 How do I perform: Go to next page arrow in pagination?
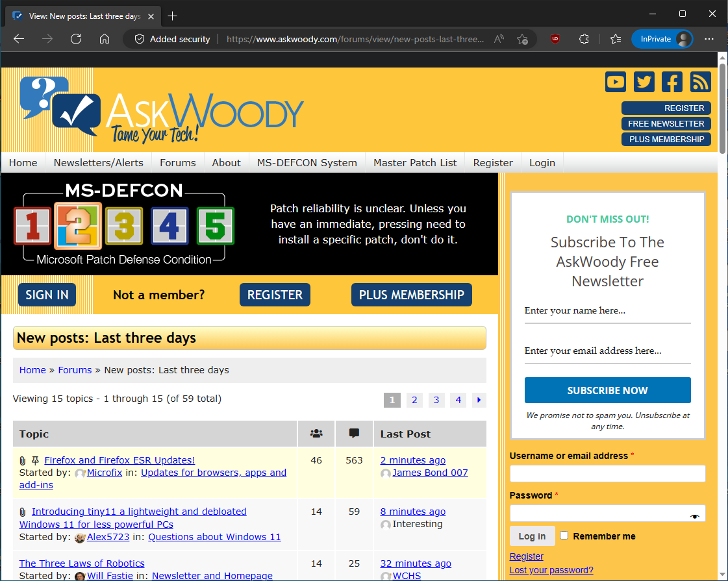click(x=479, y=400)
